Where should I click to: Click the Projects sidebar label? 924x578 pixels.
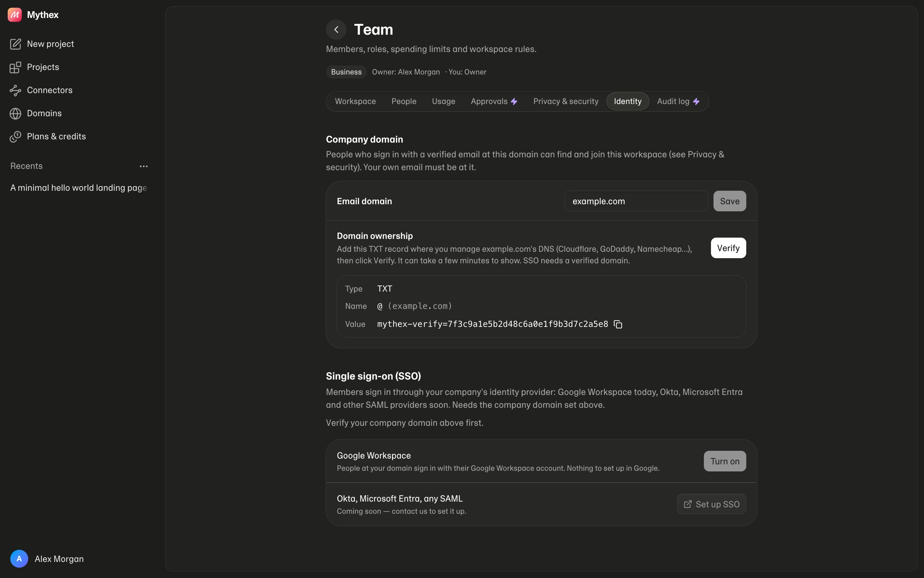click(43, 67)
